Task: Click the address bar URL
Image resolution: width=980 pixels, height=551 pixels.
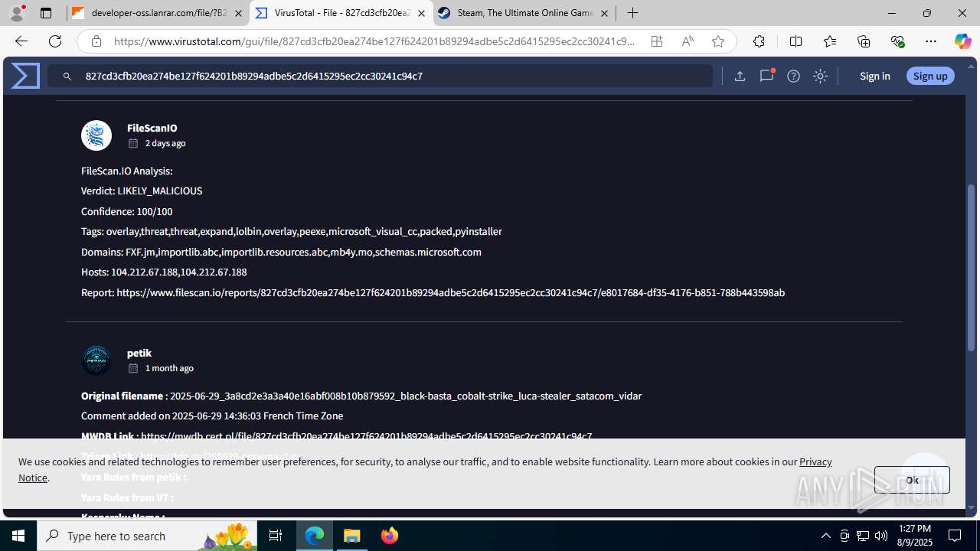Action: (374, 41)
